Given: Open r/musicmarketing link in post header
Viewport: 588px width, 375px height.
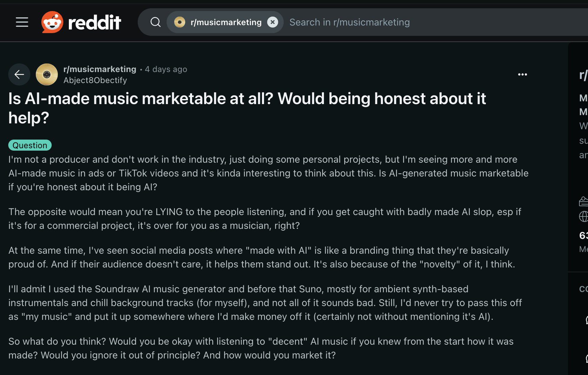Looking at the screenshot, I should (100, 69).
